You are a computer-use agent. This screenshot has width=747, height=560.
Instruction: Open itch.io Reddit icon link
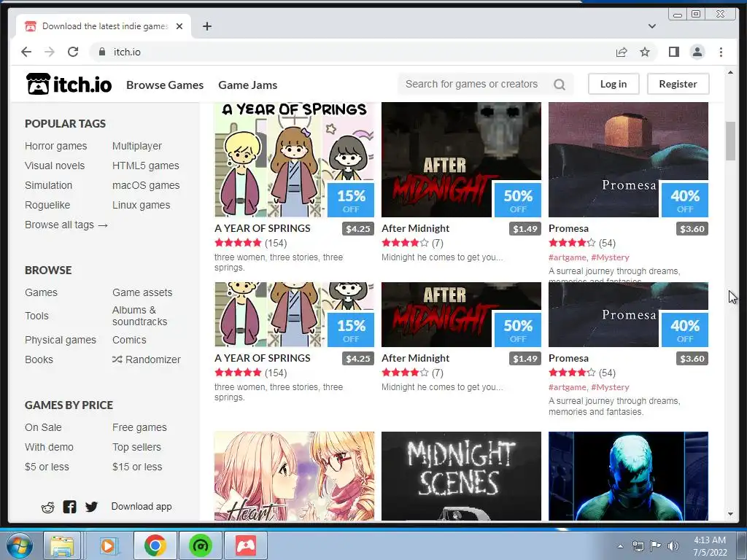47,507
